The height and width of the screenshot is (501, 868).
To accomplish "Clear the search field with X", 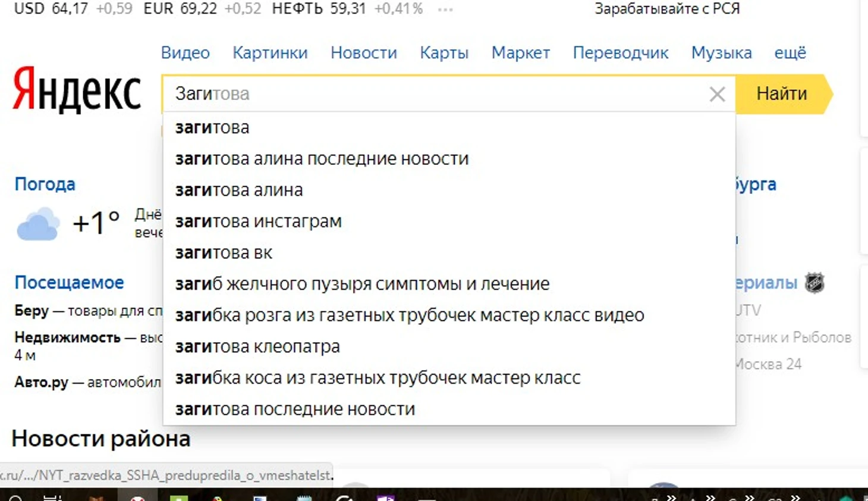I will (x=717, y=94).
